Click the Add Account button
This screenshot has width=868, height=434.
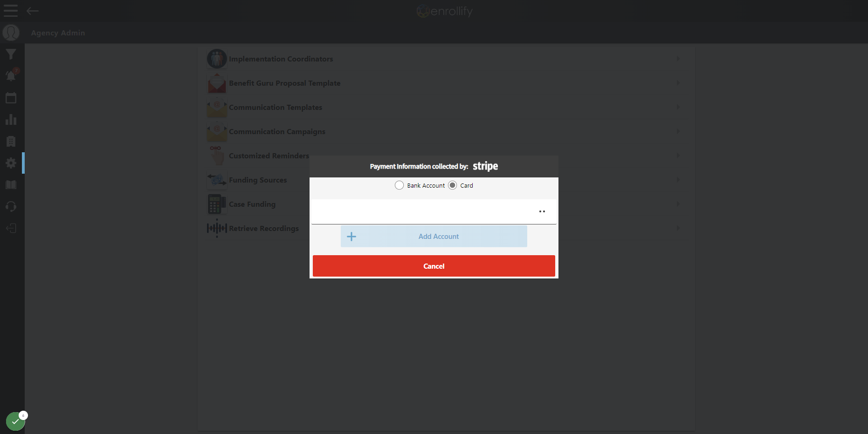(x=434, y=237)
